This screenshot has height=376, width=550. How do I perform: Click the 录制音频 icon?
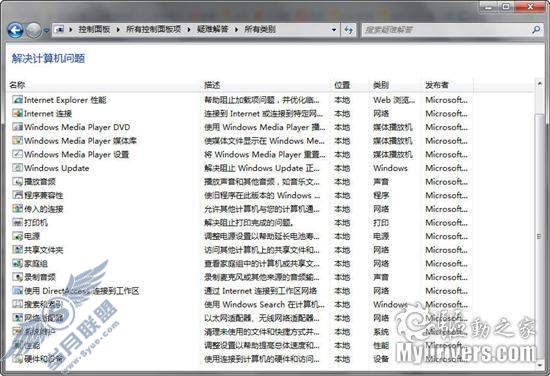(17, 277)
